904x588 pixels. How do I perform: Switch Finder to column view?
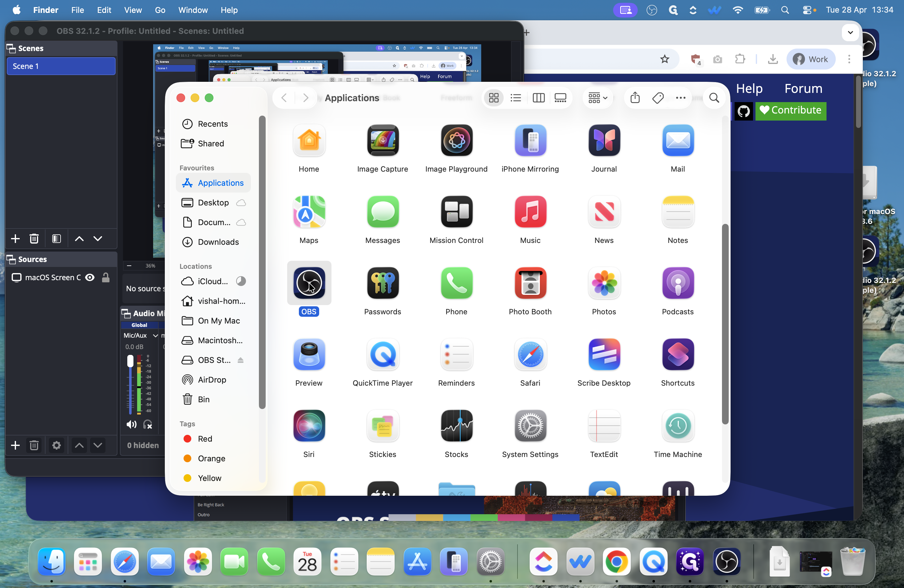click(539, 98)
